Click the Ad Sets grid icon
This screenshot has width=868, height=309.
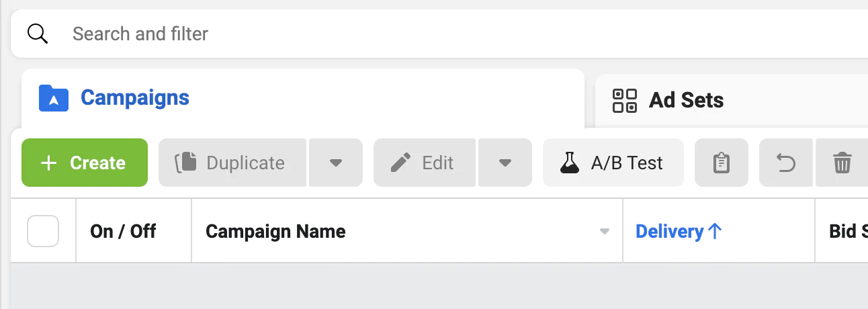(625, 101)
